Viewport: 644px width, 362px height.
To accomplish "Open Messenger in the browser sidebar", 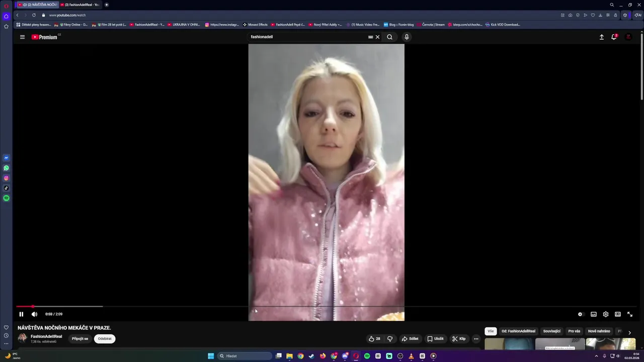I will [x=6, y=158].
